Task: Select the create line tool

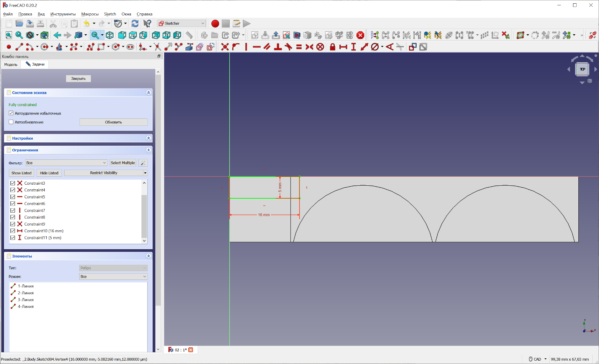Action: coord(19,47)
